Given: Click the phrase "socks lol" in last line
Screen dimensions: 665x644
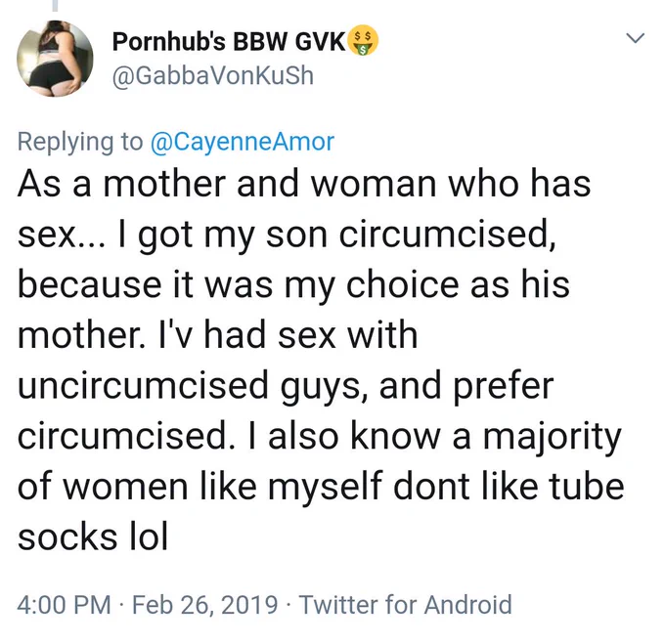Looking at the screenshot, I should [93, 537].
